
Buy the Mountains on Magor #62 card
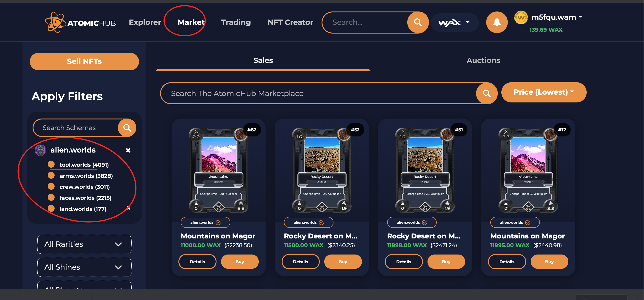239,262
